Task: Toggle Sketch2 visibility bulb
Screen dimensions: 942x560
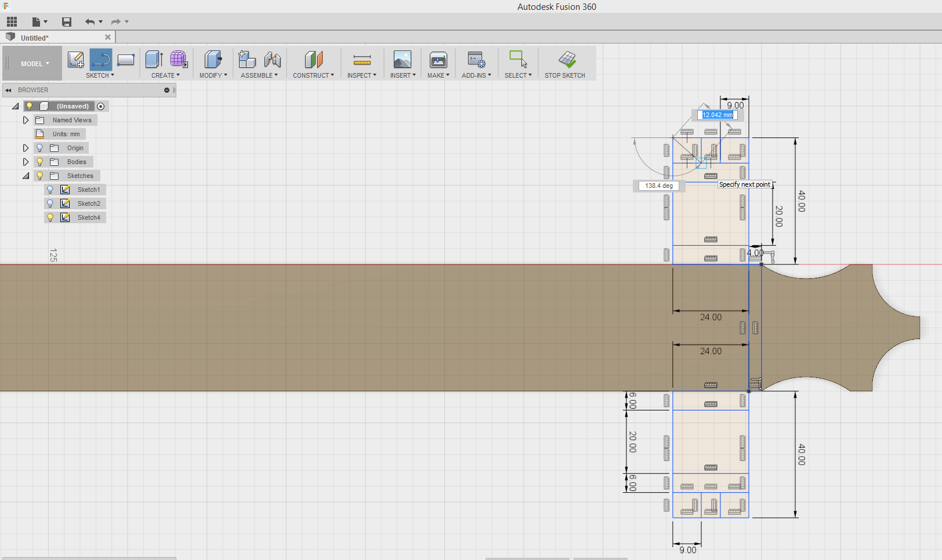Action: coord(50,203)
